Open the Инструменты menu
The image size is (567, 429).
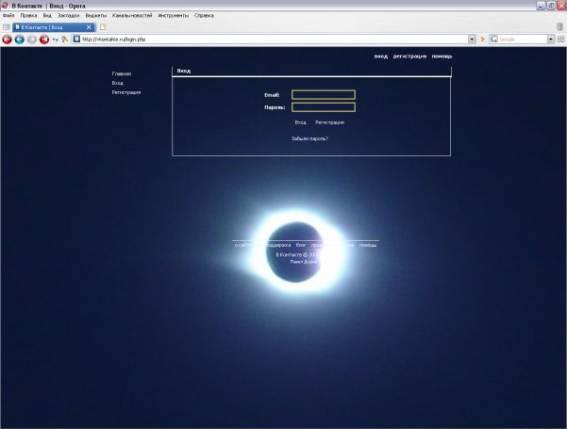pyautogui.click(x=173, y=16)
